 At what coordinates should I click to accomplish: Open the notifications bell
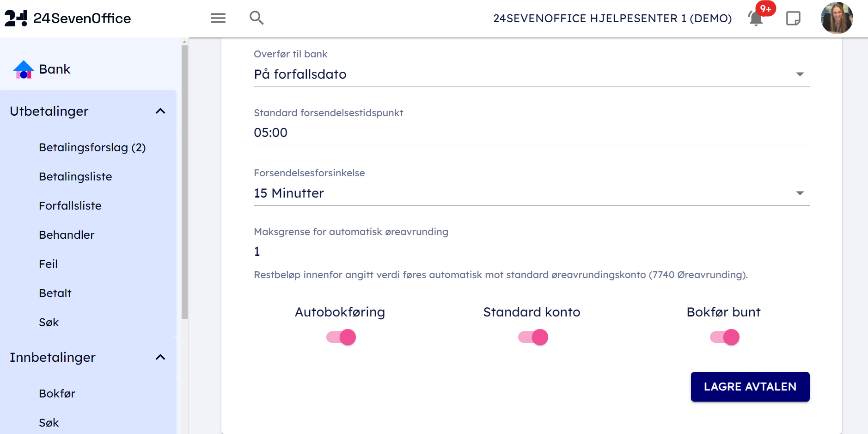[755, 19]
